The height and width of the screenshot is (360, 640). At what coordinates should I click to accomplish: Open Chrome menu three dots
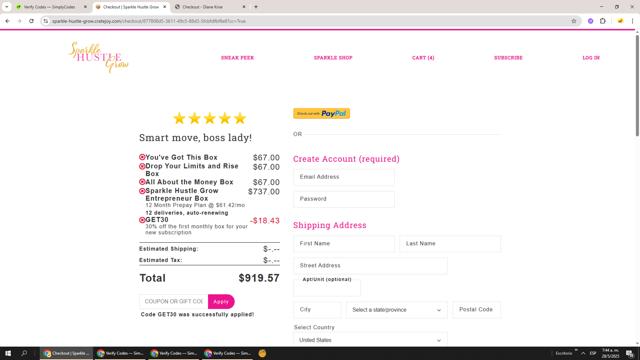point(632,21)
